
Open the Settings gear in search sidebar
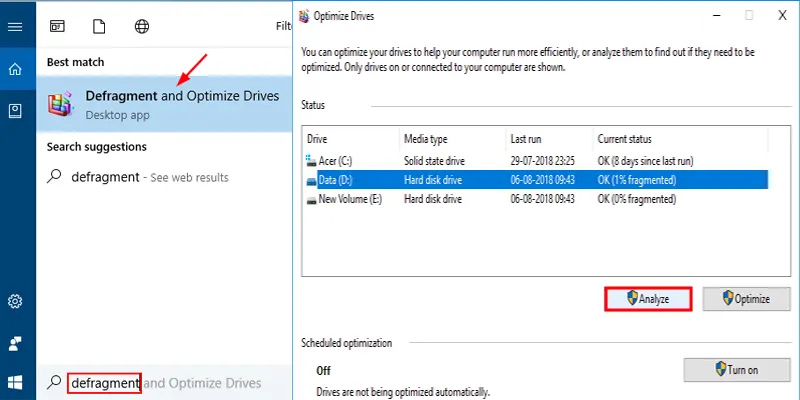point(15,302)
